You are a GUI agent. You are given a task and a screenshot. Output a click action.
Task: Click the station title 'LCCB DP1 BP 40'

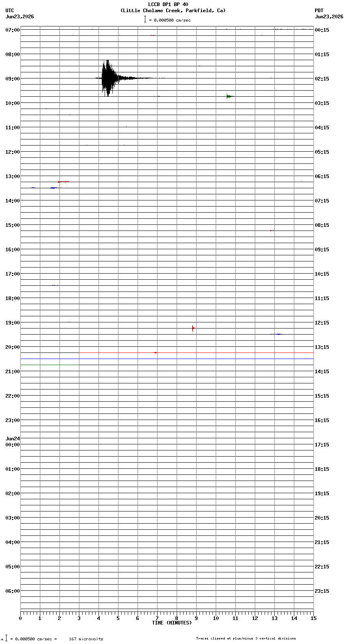coord(168,4)
